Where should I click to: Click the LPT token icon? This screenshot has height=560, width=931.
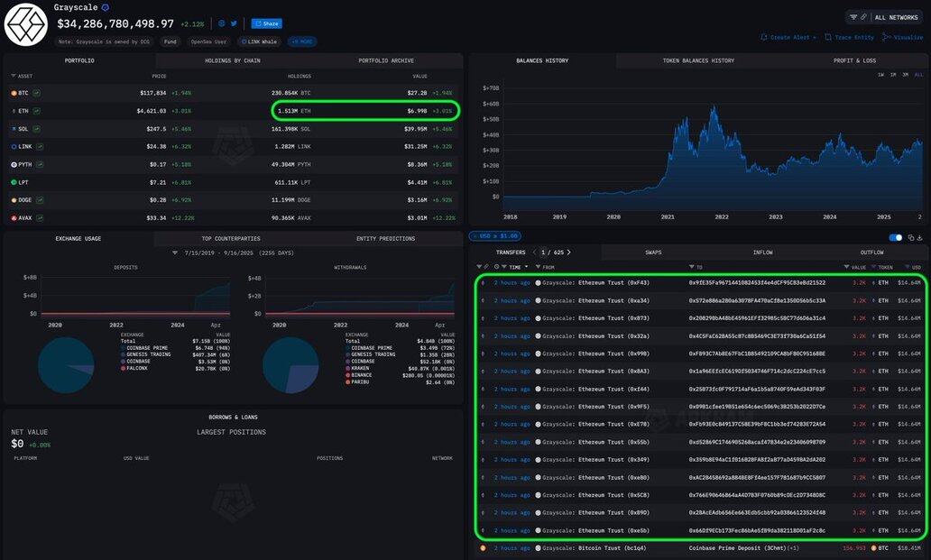[14, 182]
